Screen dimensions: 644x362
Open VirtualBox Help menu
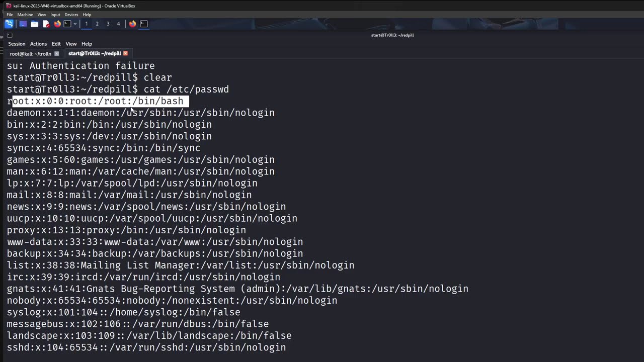[x=87, y=15]
